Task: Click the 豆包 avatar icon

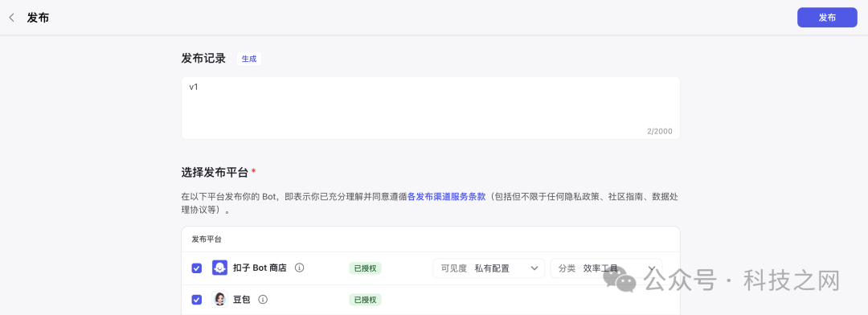Action: 219,300
